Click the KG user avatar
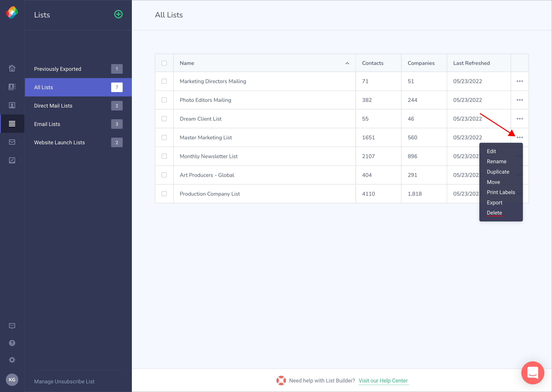 (12, 380)
